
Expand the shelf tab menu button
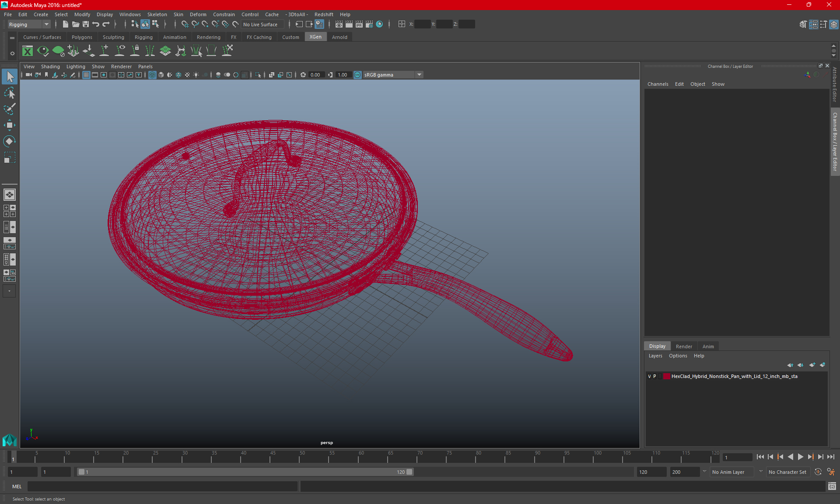tap(12, 38)
